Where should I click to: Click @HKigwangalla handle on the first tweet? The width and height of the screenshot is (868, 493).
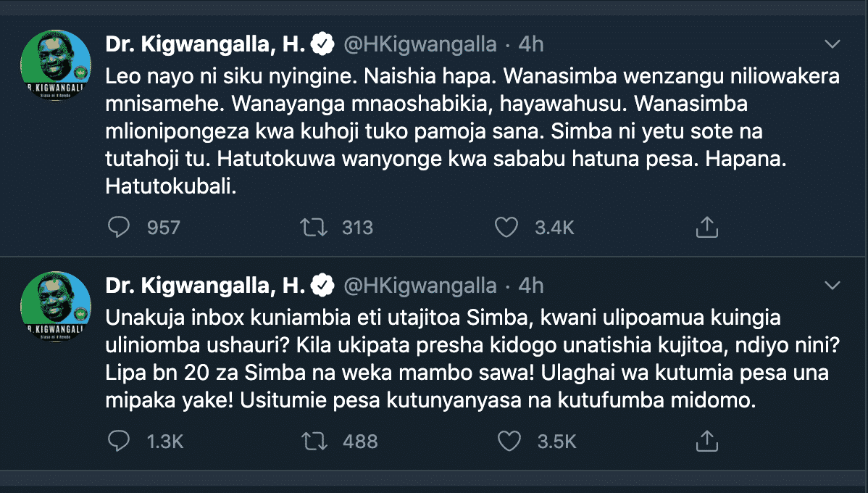tap(420, 45)
